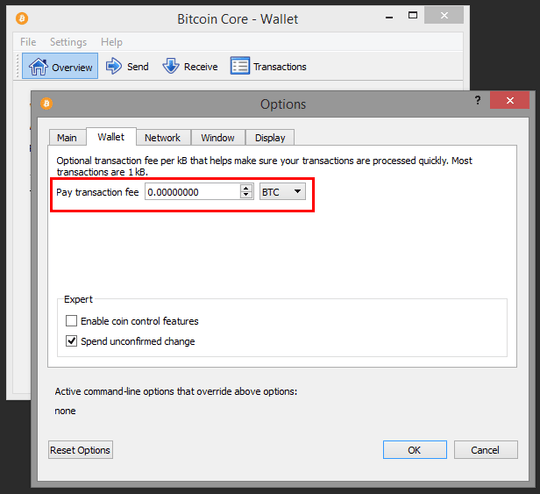Click the Cancel button
Image resolution: width=540 pixels, height=494 pixels.
coord(486,450)
